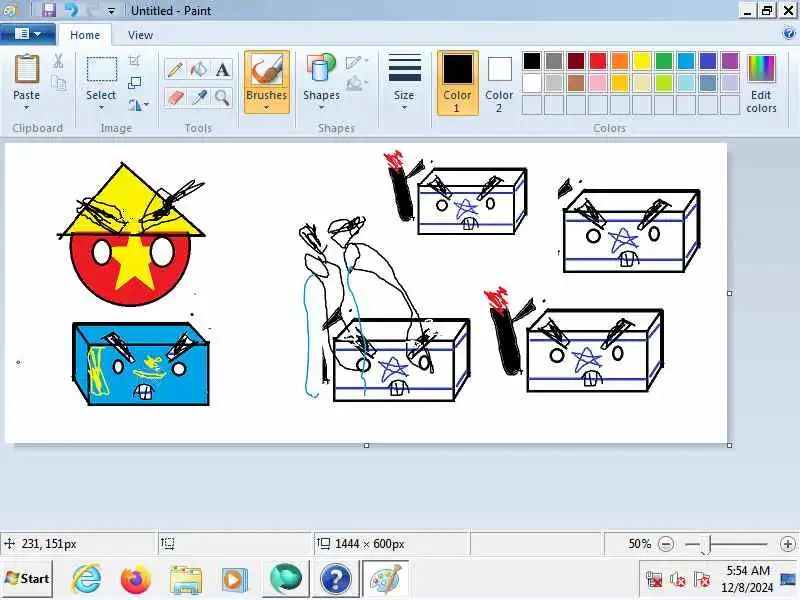Activate Color 2 background selector
This screenshot has height=600, width=800.
click(x=499, y=83)
